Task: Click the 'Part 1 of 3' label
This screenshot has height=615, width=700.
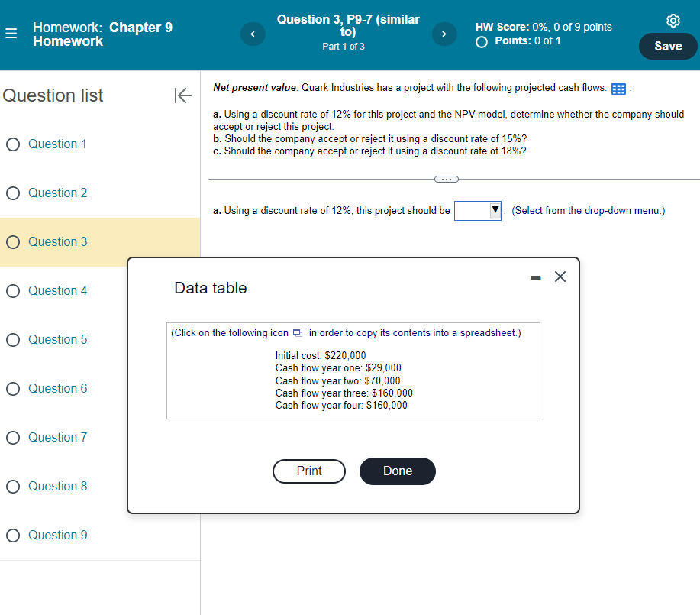Action: pyautogui.click(x=344, y=47)
